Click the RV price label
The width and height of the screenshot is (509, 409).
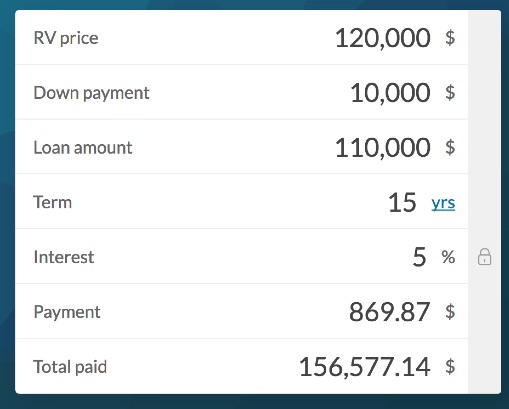click(66, 38)
